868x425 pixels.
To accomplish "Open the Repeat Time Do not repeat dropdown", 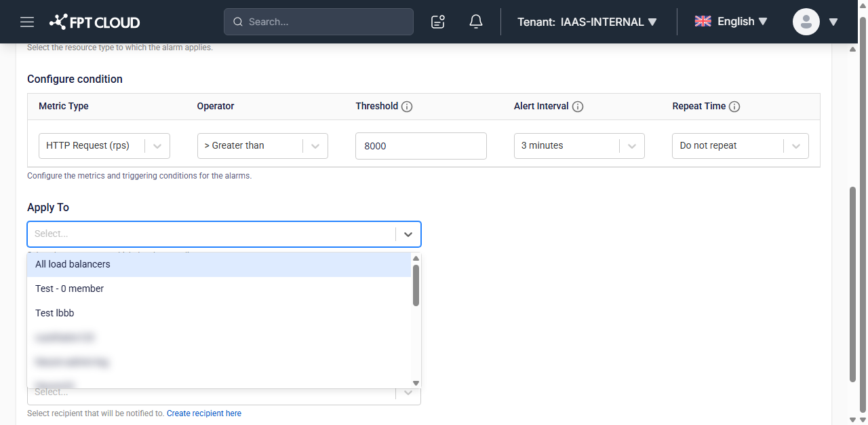I will 741,146.
